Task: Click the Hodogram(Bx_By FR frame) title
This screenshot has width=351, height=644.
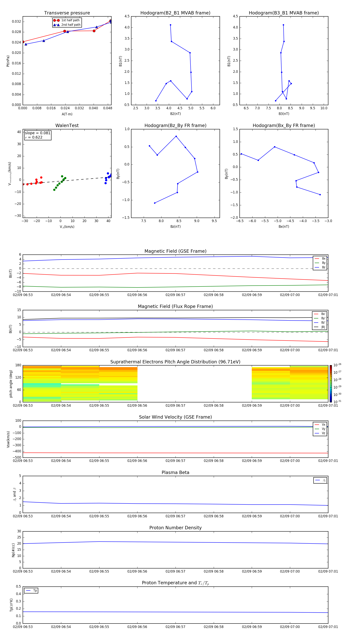Action: tap(284, 125)
